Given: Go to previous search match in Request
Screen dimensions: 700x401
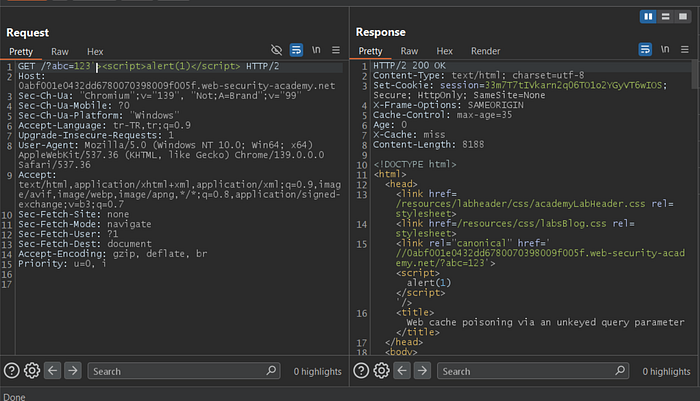Looking at the screenshot, I should pos(53,371).
